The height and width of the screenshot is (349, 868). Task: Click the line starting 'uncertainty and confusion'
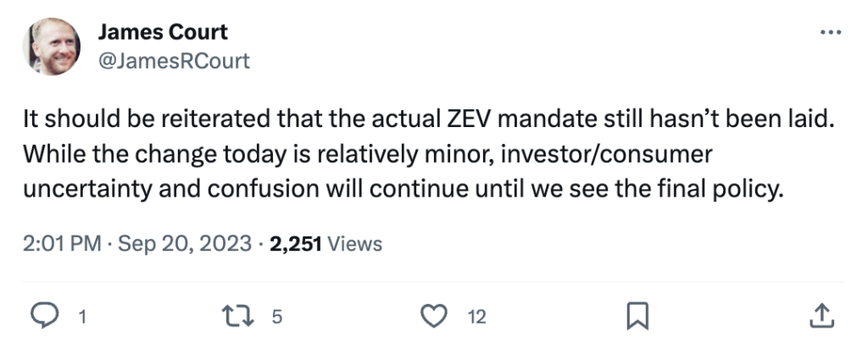tap(401, 190)
